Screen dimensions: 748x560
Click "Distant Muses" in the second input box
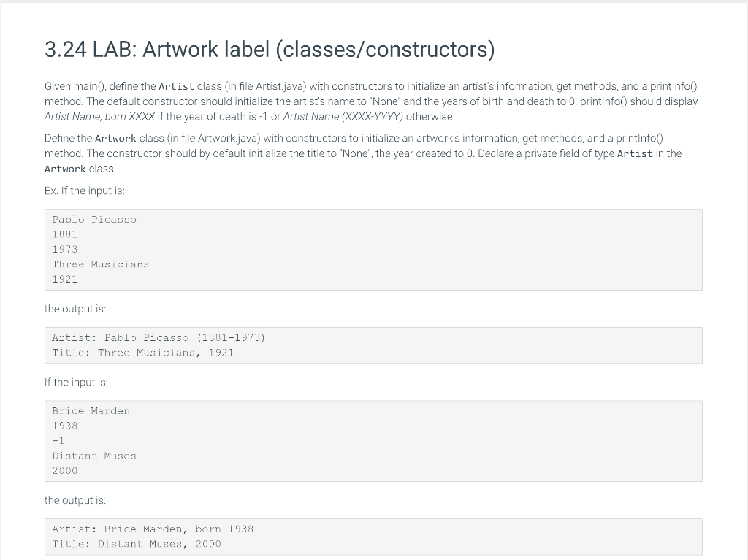tap(94, 456)
